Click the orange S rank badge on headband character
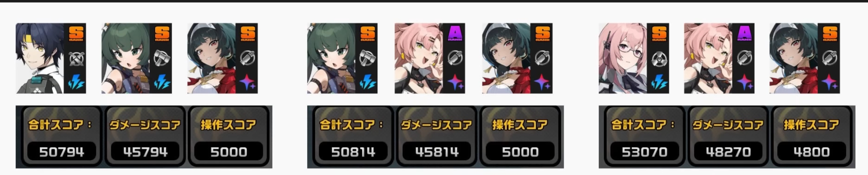The image size is (868, 175). click(76, 34)
